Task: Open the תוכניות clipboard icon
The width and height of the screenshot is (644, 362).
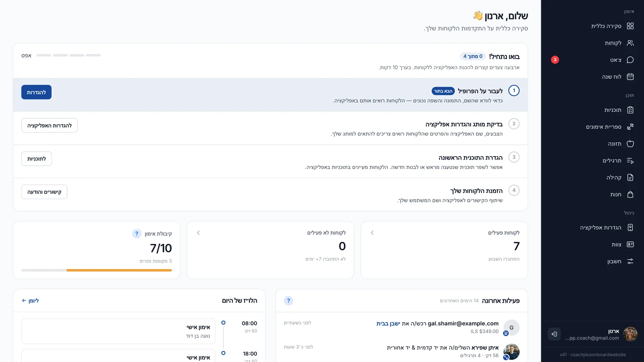Action: (630, 110)
